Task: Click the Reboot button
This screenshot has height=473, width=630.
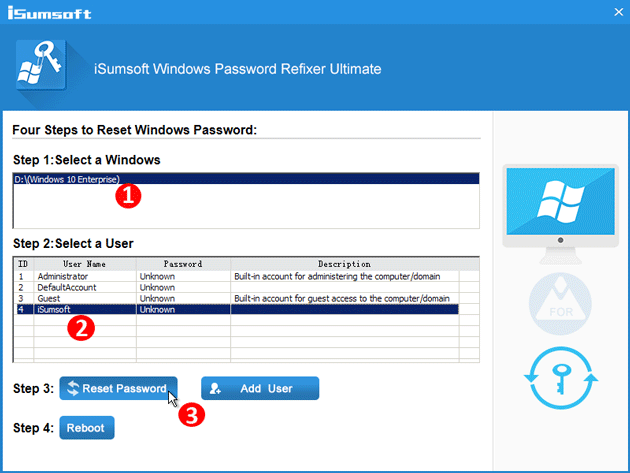Action: tap(87, 428)
